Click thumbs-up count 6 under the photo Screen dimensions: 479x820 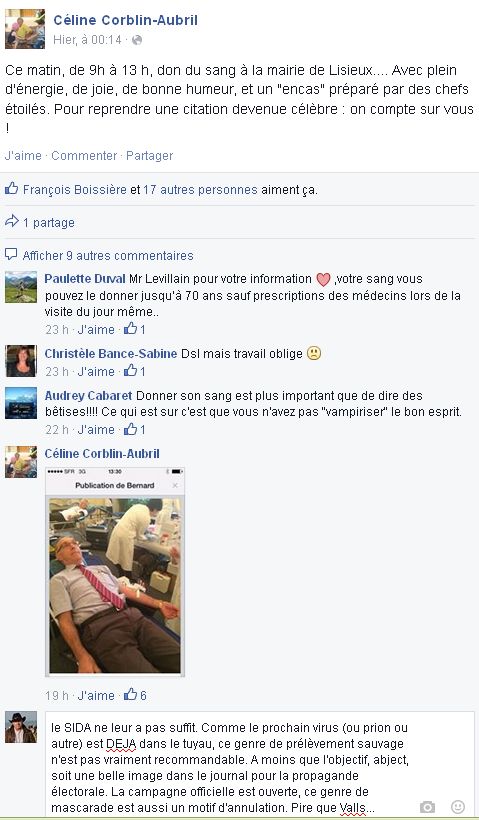click(135, 695)
